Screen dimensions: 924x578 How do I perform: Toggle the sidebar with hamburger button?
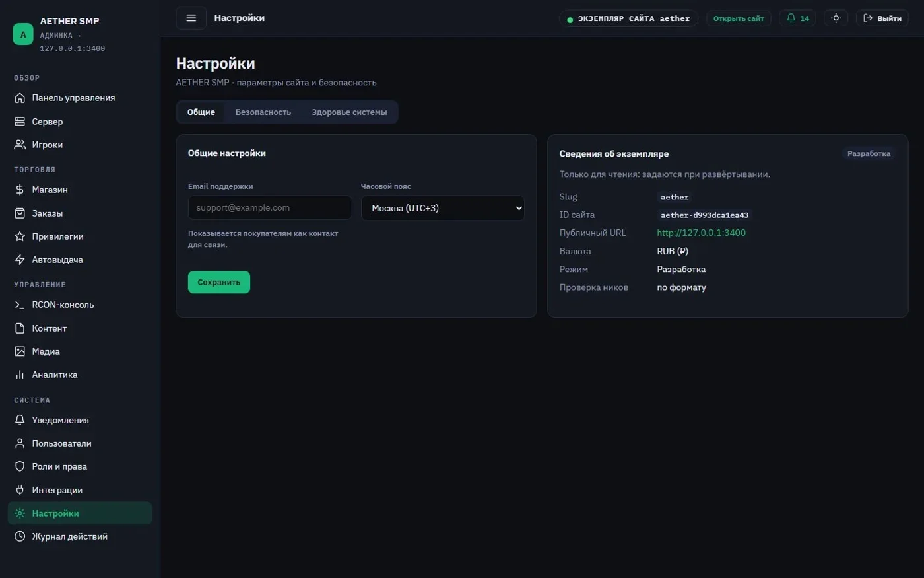click(191, 18)
